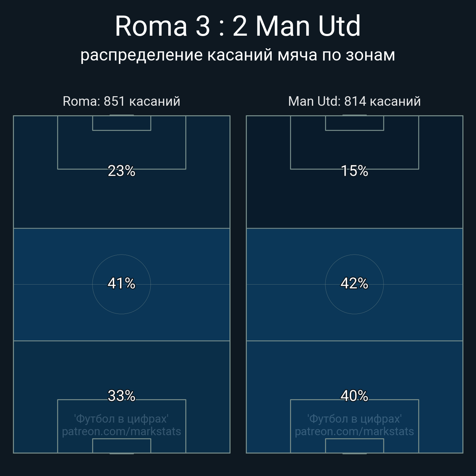This screenshot has height=476, width=476.
Task: Click Man Utd's 42% middle third label
Action: pos(354,284)
